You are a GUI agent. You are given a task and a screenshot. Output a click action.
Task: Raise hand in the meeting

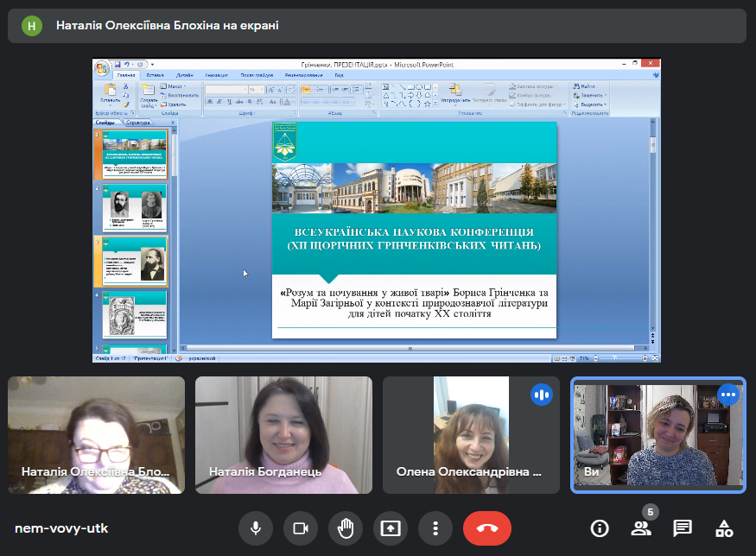[x=346, y=528]
